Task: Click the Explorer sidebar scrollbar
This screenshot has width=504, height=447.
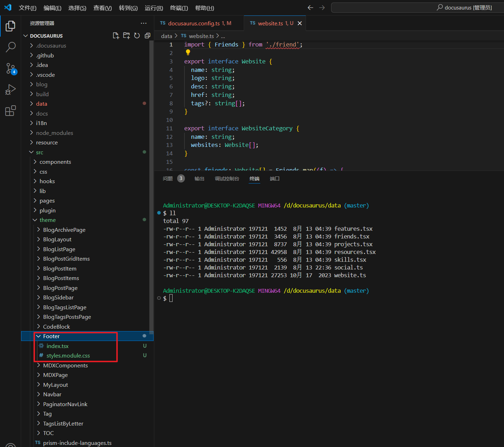Action: click(151, 187)
